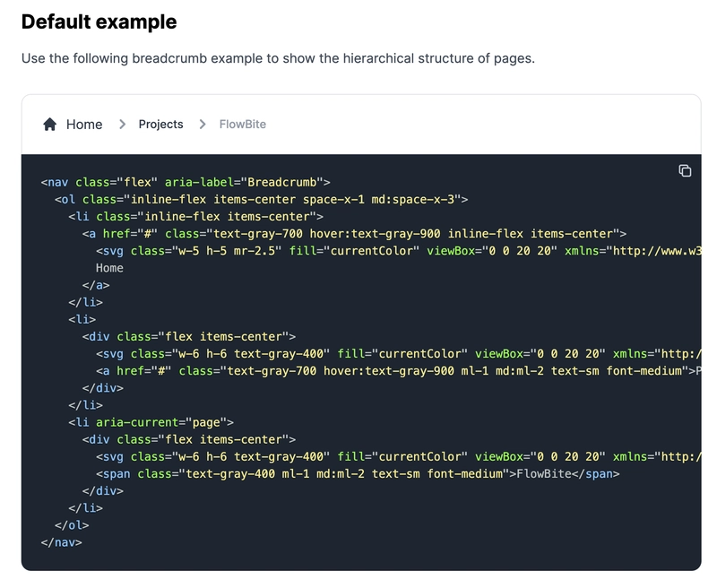Select the FlowBite current page breadcrumb

pyautogui.click(x=242, y=125)
